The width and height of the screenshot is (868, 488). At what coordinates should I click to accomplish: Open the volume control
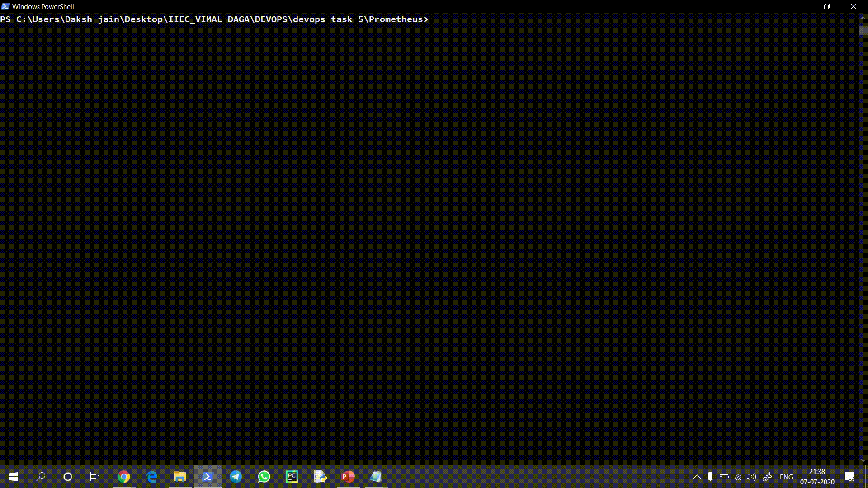(751, 477)
